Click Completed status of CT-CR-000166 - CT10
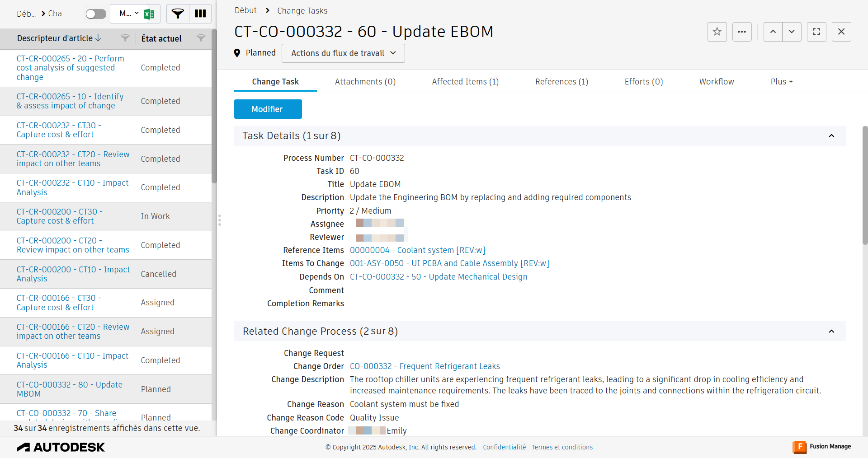The image size is (868, 458). (160, 360)
